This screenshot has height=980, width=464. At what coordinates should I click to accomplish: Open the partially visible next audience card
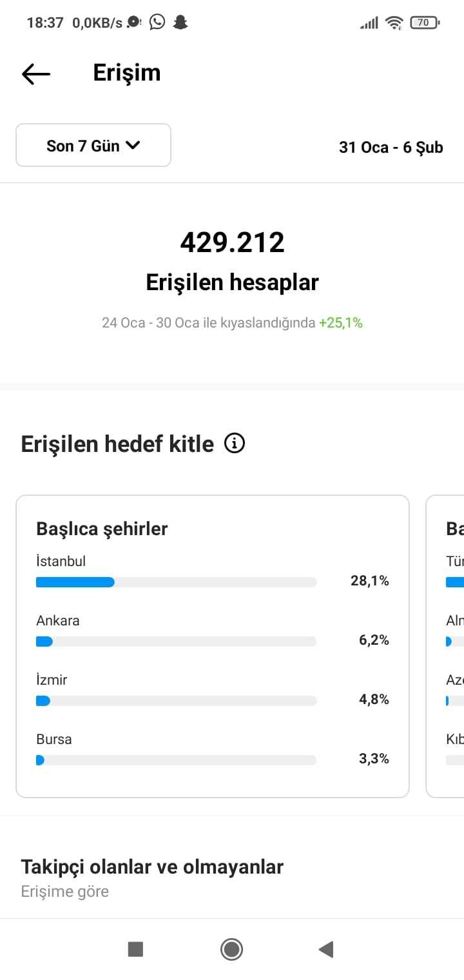(445, 647)
